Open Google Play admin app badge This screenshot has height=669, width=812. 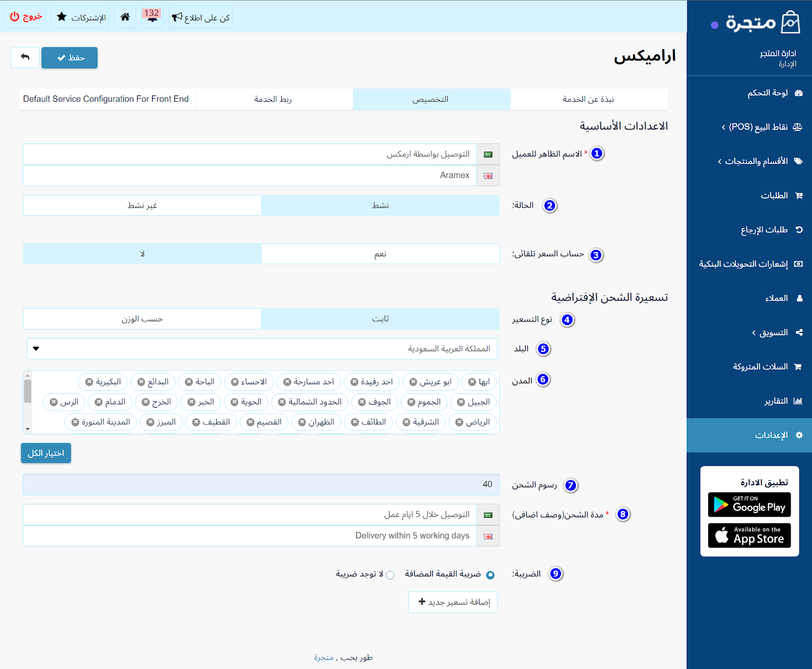coord(749,505)
